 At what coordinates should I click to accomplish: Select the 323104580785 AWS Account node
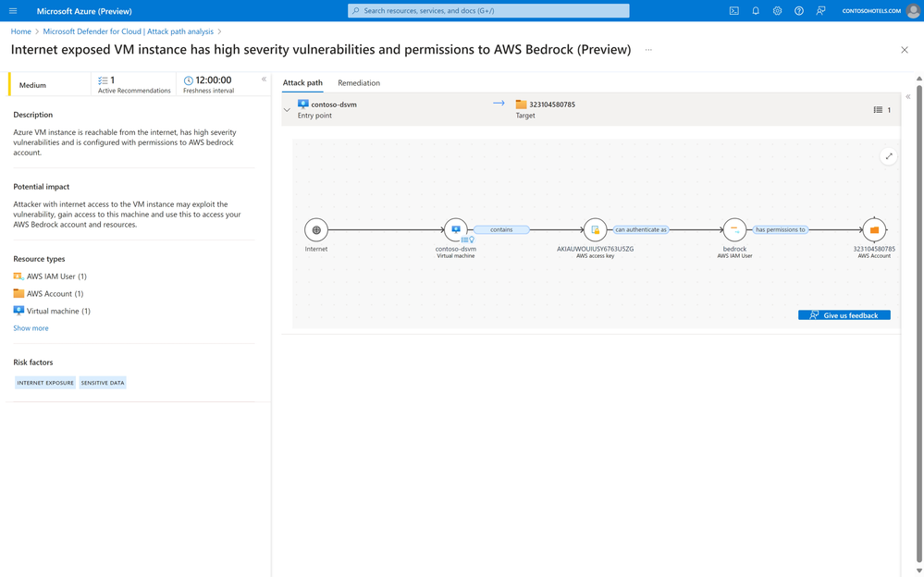(x=874, y=230)
